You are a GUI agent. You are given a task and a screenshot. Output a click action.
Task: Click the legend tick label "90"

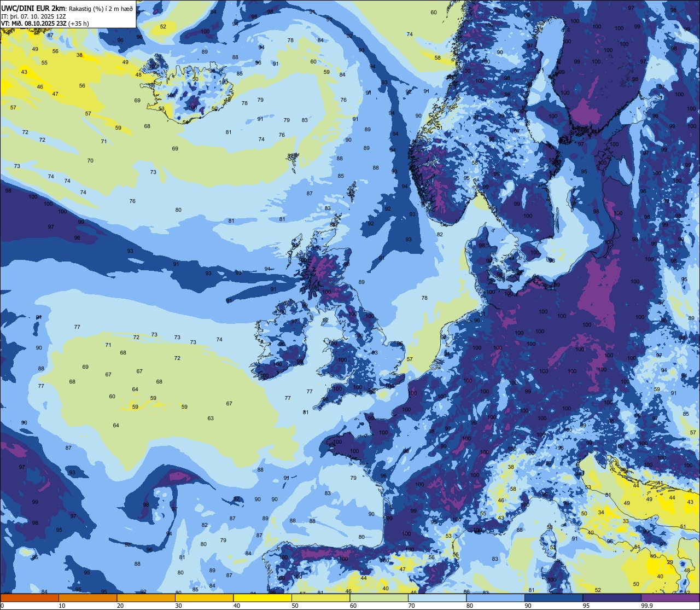[528, 606]
